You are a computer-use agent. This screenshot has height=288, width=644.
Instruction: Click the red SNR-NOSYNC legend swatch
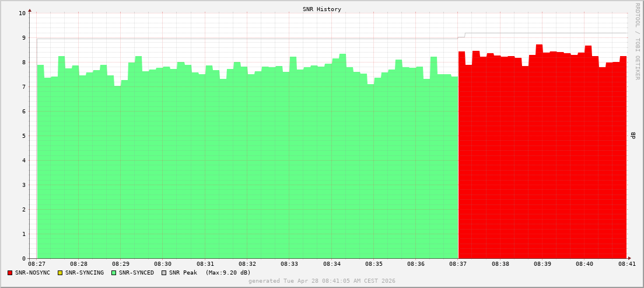pyautogui.click(x=10, y=273)
